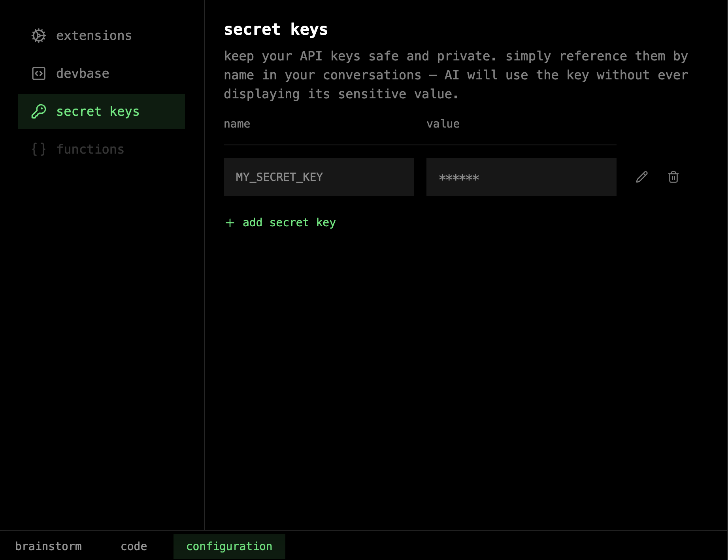Open the extensions section label
This screenshot has width=728, height=560.
click(94, 36)
